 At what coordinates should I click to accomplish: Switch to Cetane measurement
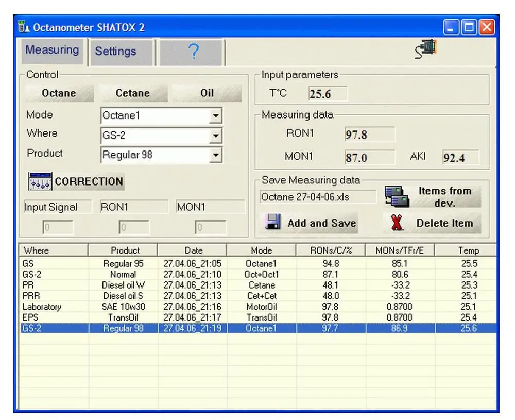(x=132, y=93)
